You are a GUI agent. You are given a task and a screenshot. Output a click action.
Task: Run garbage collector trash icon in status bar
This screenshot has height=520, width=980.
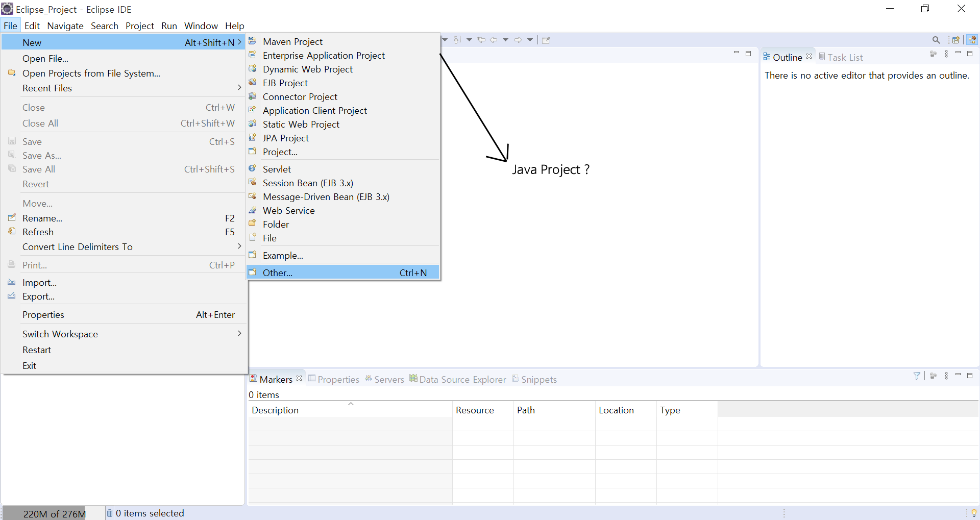pyautogui.click(x=109, y=512)
